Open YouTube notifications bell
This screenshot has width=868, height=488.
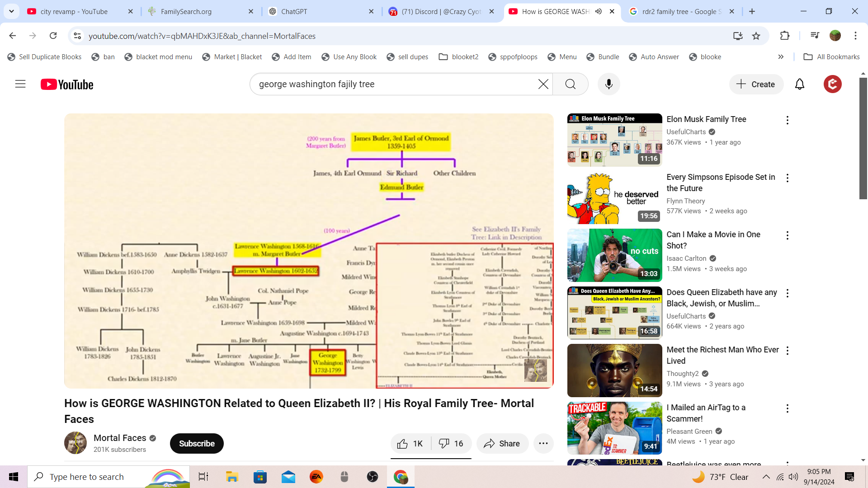coord(799,84)
